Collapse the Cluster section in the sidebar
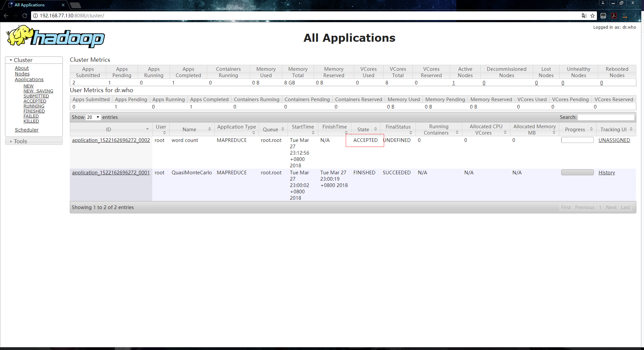This screenshot has height=350, width=644. tap(34, 60)
